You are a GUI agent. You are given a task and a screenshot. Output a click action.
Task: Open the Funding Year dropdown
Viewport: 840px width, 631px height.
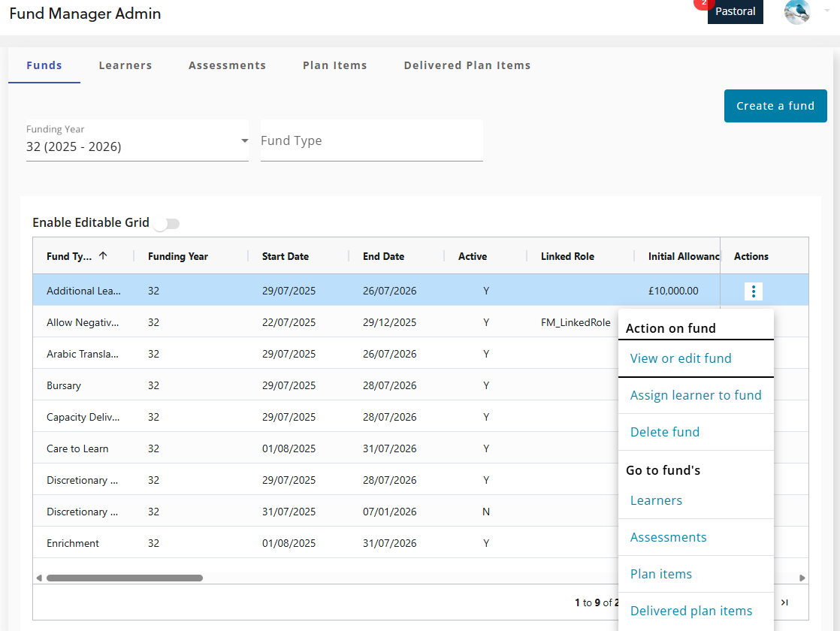(x=137, y=140)
